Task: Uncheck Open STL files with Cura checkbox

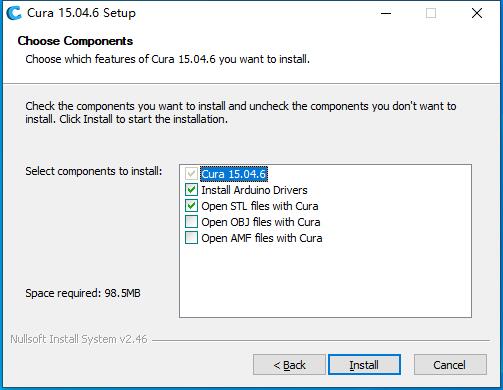Action: point(191,206)
